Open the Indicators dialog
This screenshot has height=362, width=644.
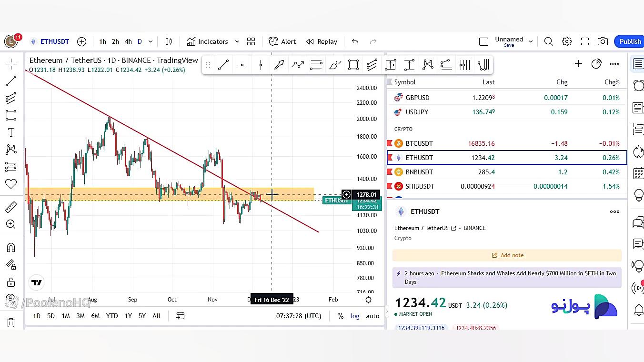pos(208,41)
